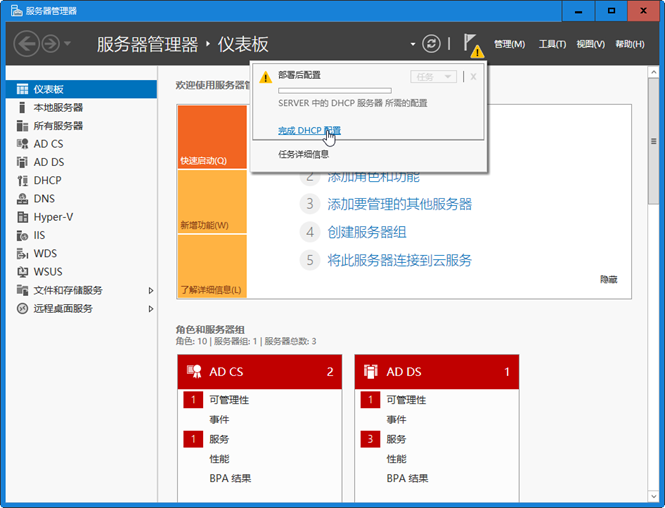Click the Hyper-V sidebar icon

(x=22, y=217)
